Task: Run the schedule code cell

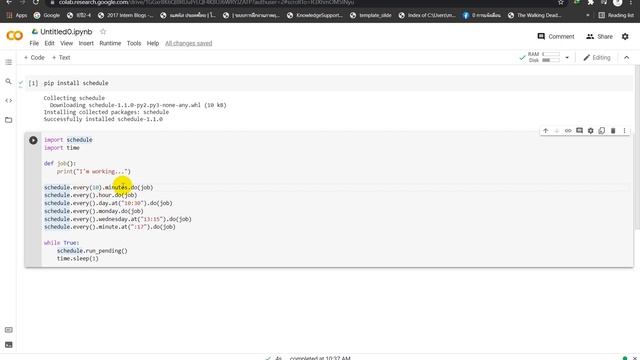Action: pos(33,140)
